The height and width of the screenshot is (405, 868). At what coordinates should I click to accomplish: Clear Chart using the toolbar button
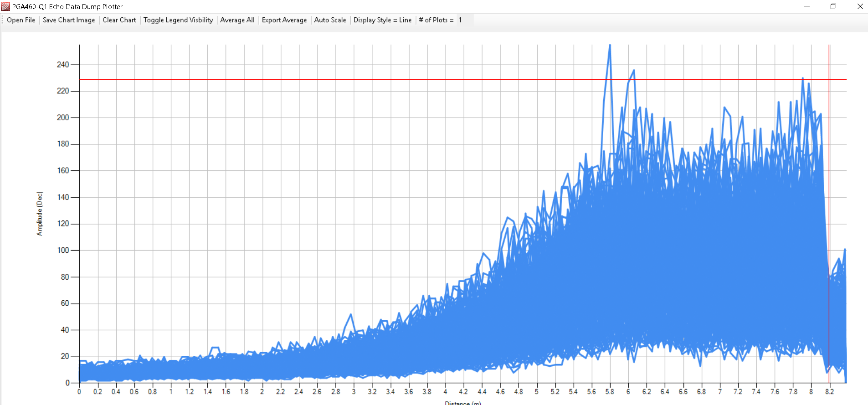[119, 20]
